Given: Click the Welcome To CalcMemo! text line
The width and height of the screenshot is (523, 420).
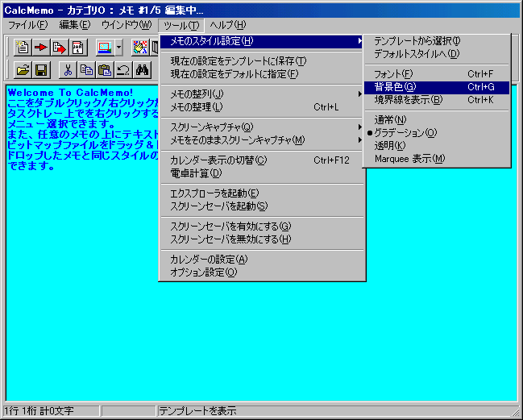Looking at the screenshot, I should [x=70, y=93].
